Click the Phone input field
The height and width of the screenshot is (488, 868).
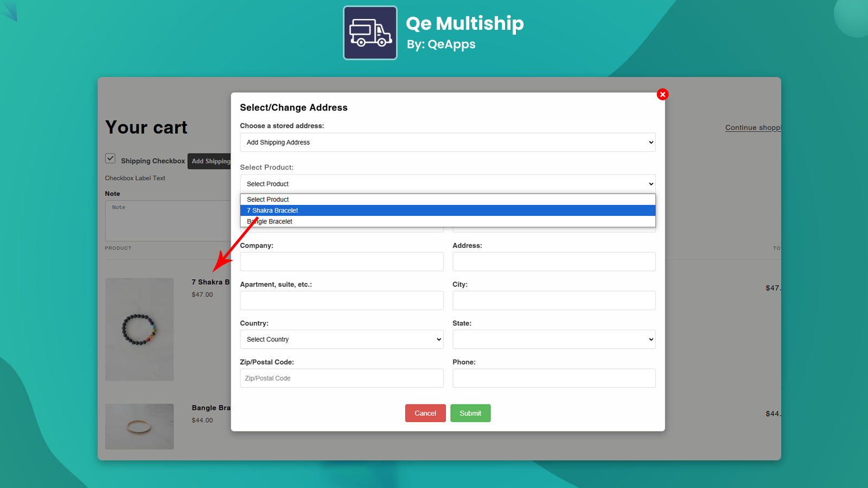(x=554, y=378)
